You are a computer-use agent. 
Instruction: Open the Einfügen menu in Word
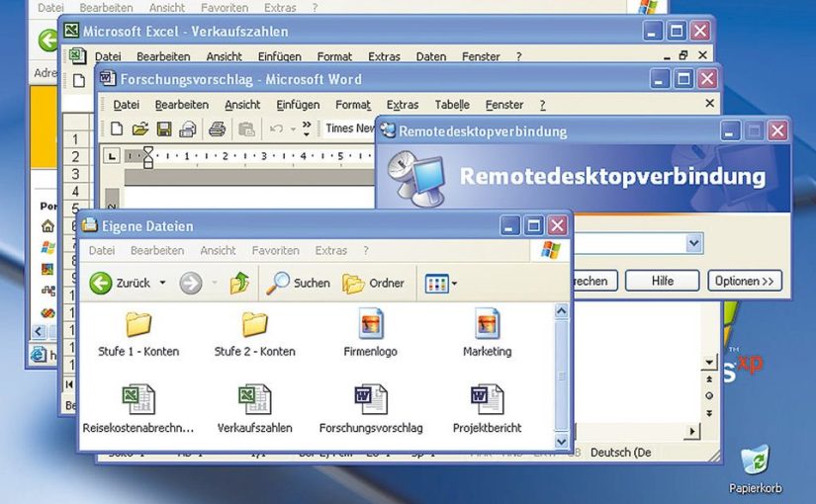[x=298, y=105]
